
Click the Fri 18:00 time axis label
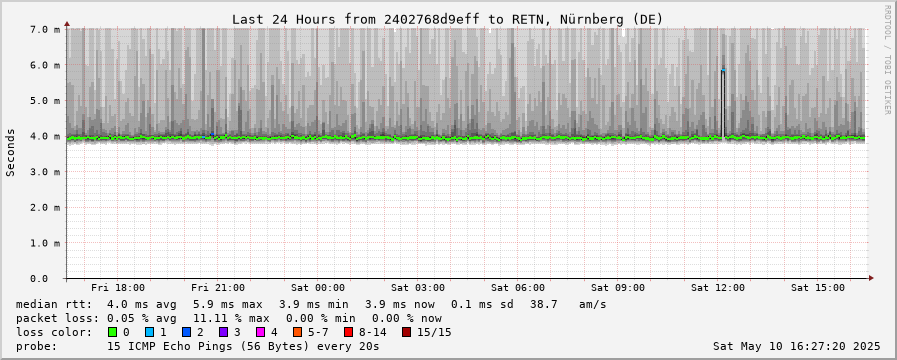tap(118, 287)
